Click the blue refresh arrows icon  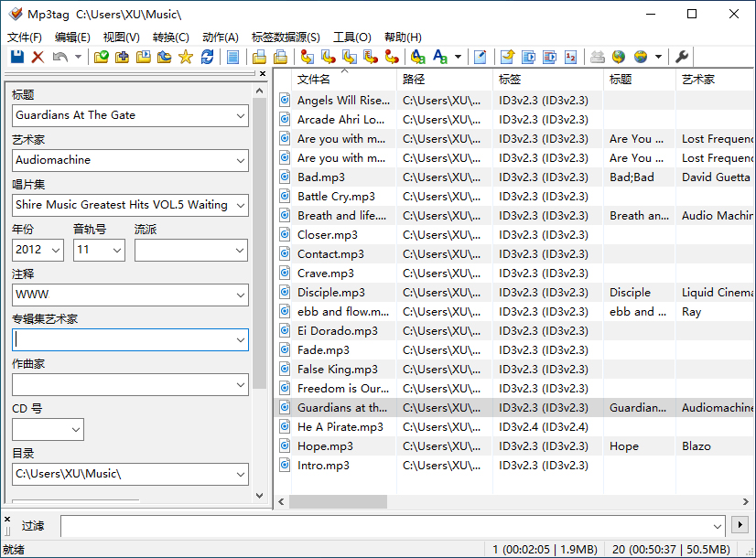point(208,57)
